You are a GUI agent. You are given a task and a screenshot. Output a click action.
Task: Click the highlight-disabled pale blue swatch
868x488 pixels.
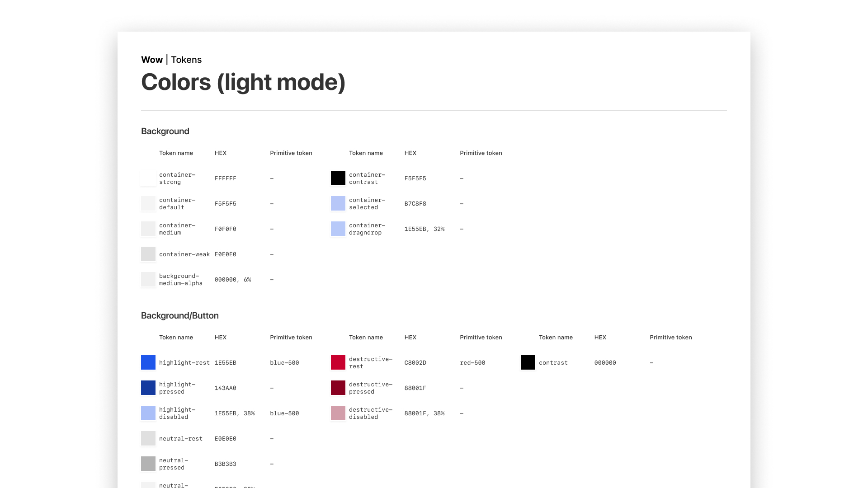148,413
